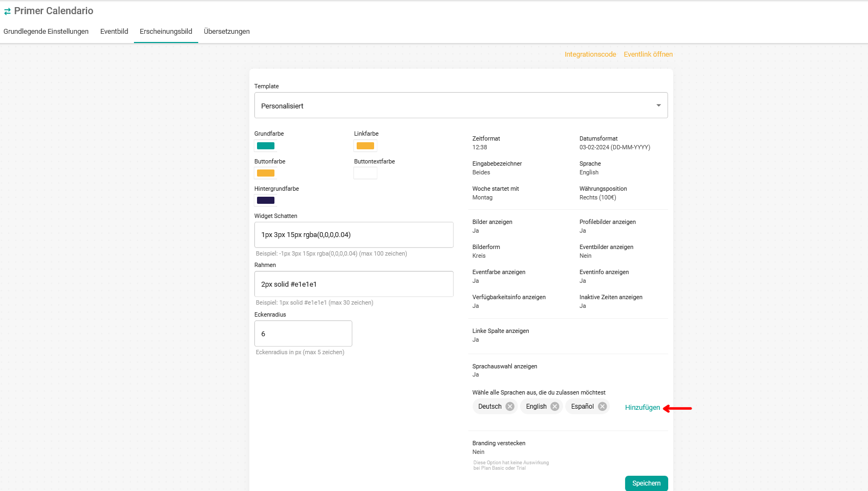Focus the Widget Schatten input field

pyautogui.click(x=354, y=235)
